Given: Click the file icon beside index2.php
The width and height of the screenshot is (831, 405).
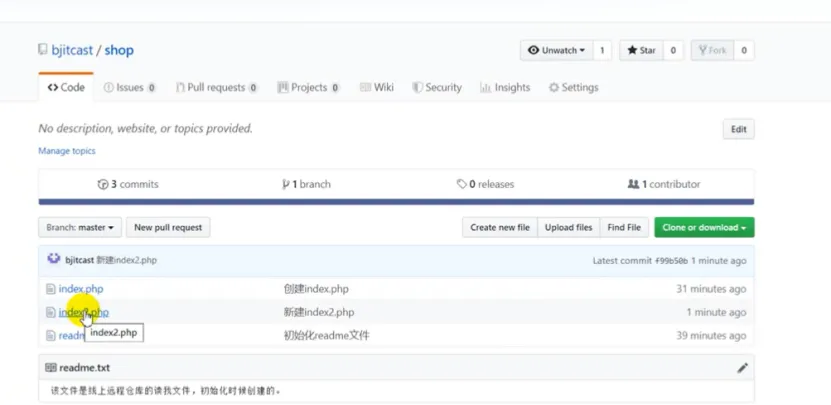Looking at the screenshot, I should pos(51,312).
